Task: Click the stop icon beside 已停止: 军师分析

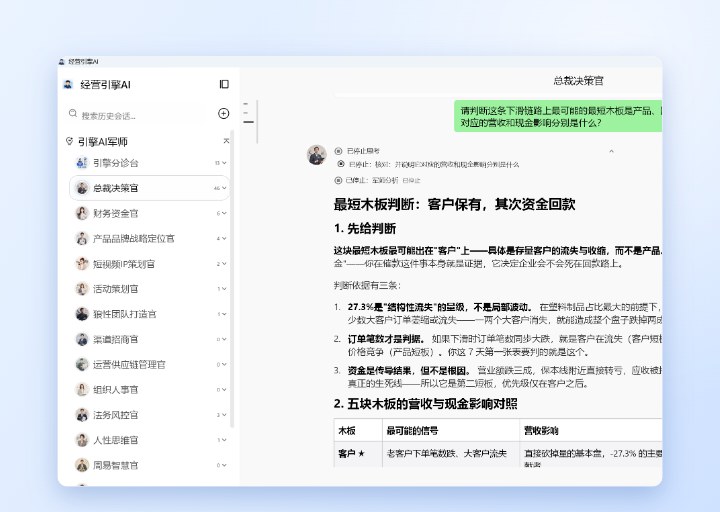Action: [x=338, y=180]
